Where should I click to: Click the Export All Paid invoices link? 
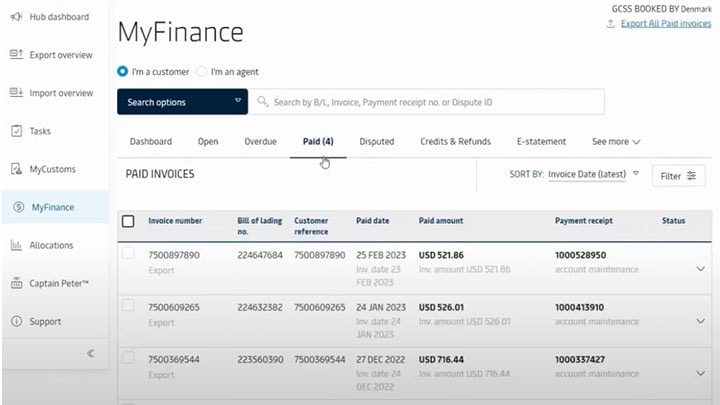click(665, 23)
